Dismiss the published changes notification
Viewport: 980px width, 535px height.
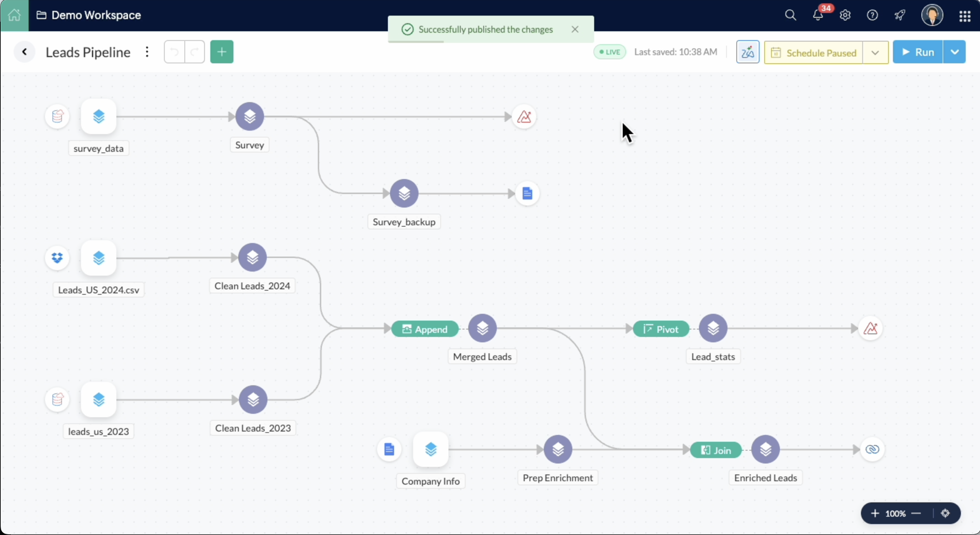[x=575, y=29]
